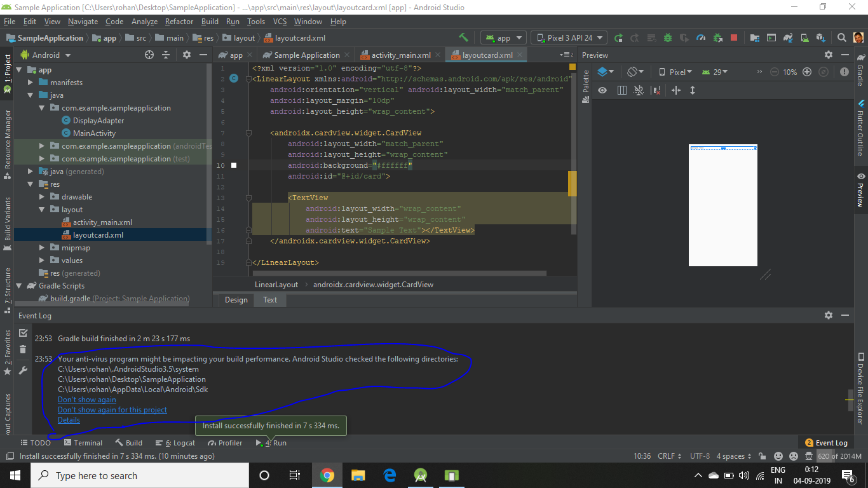Open the Refactor menu
868x488 pixels.
point(179,22)
